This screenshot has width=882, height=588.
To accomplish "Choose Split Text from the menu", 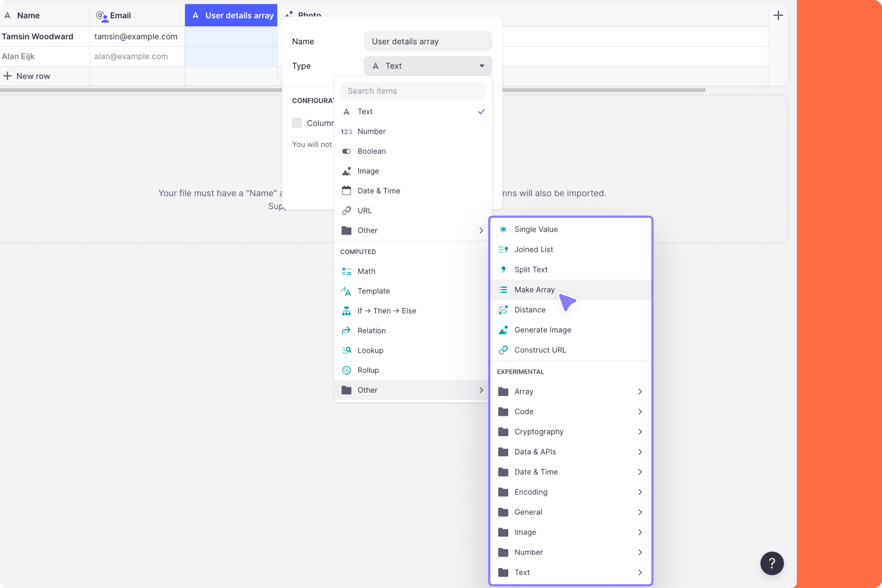I will [531, 269].
